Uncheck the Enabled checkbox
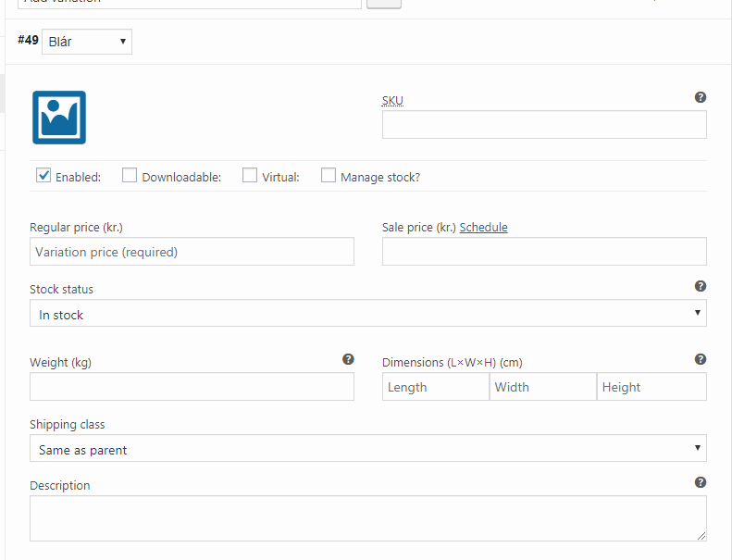Screen dimensions: 732x560 click(x=43, y=175)
